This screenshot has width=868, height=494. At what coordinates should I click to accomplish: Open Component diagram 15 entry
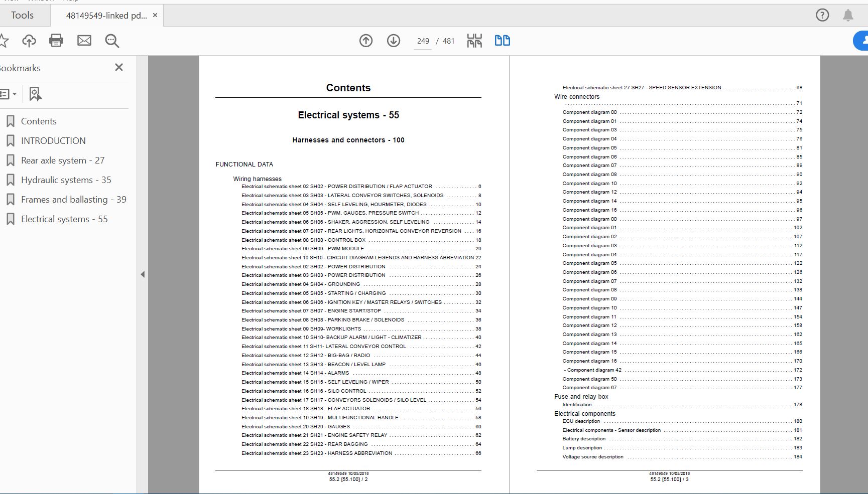[682, 352]
